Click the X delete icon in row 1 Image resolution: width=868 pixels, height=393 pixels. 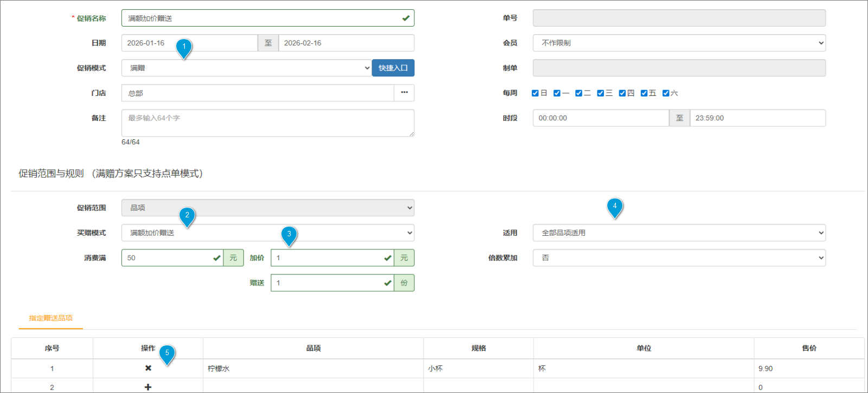tap(148, 368)
